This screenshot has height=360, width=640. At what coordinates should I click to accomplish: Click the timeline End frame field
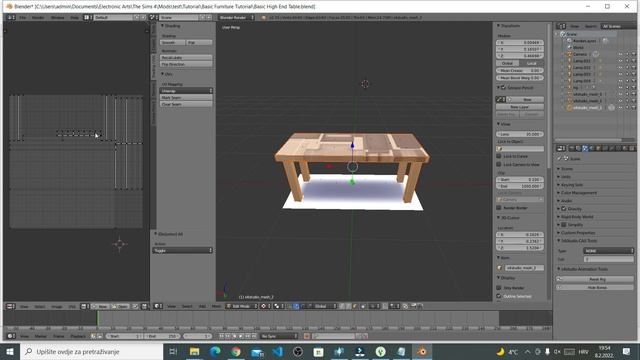tap(162, 336)
